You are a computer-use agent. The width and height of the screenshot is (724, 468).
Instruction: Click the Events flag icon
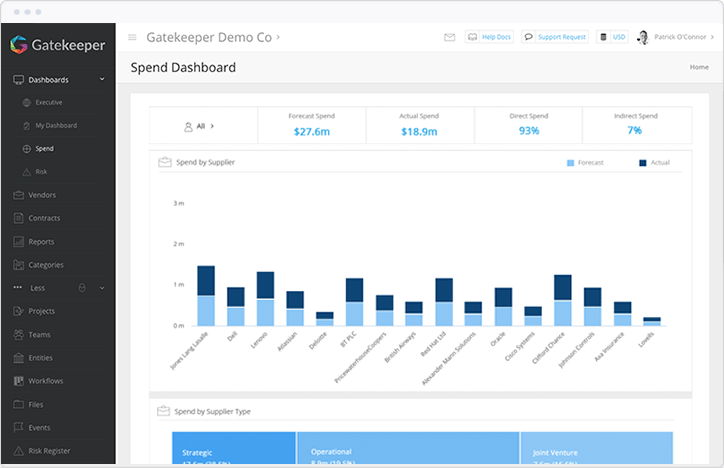click(18, 427)
